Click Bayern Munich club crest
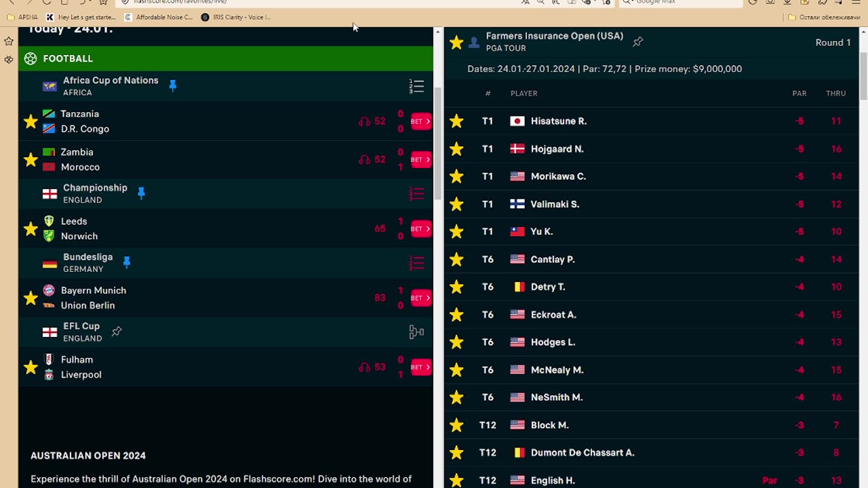The width and height of the screenshot is (868, 488). click(x=49, y=290)
